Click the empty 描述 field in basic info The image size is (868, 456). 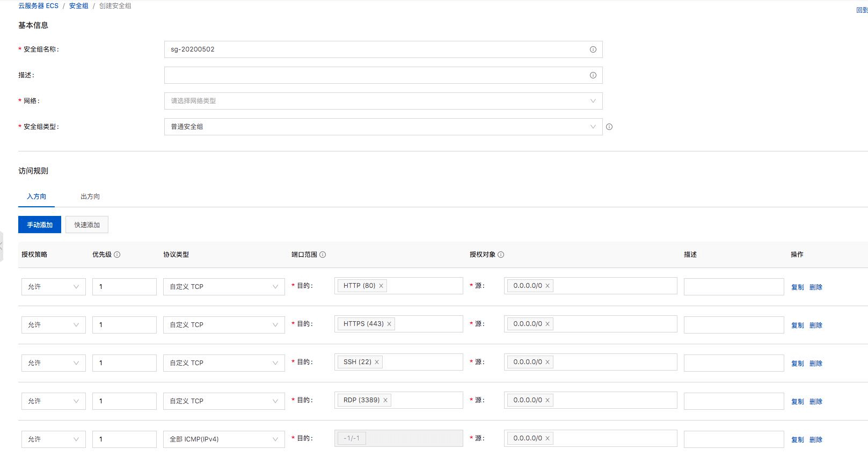point(383,75)
